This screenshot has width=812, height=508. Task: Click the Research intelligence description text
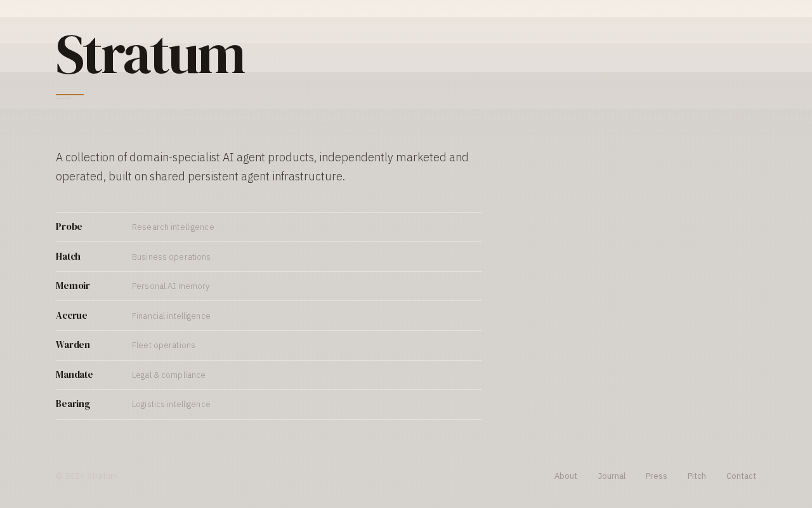point(173,227)
